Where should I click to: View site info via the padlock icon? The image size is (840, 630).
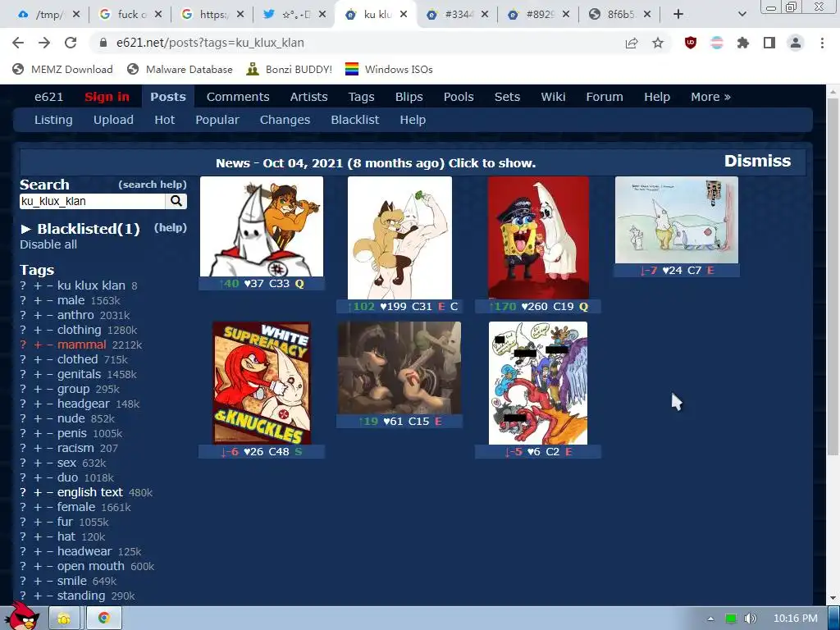coord(103,43)
